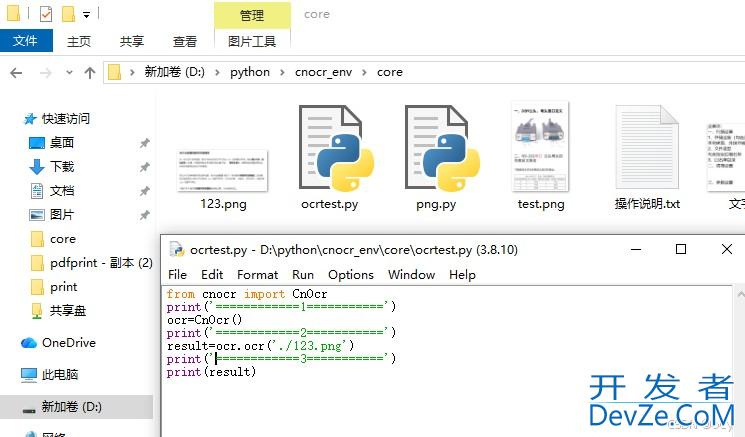
Task: Click the print(result) code line in editor
Action: 211,371
